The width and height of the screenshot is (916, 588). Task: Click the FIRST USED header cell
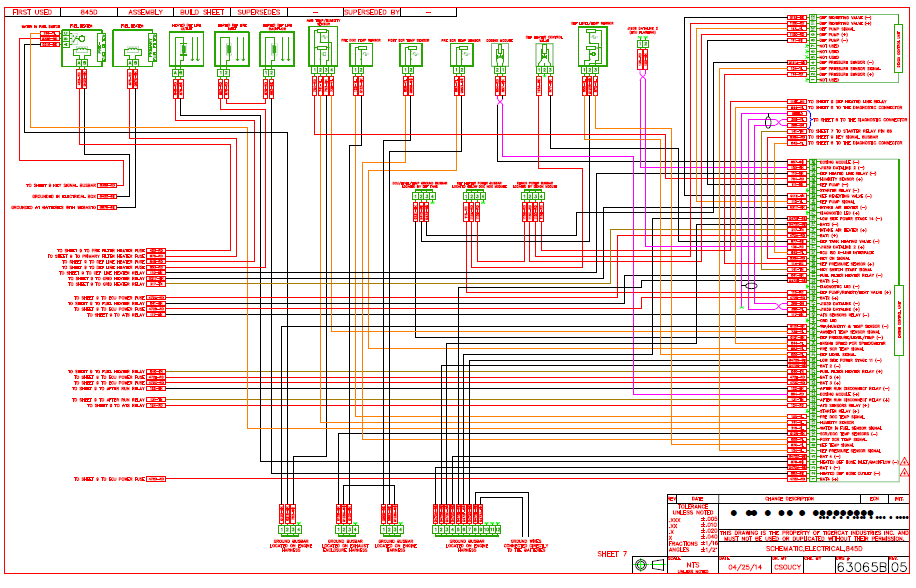(33, 11)
